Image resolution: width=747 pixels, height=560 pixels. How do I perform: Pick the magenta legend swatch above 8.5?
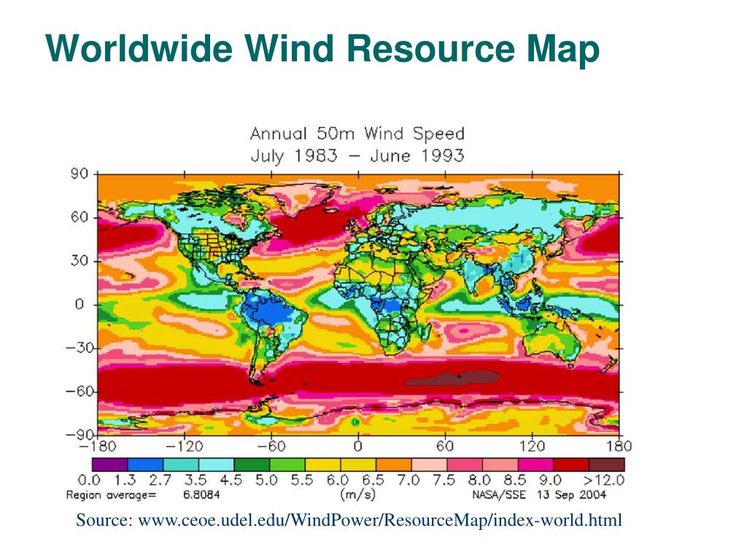click(536, 464)
